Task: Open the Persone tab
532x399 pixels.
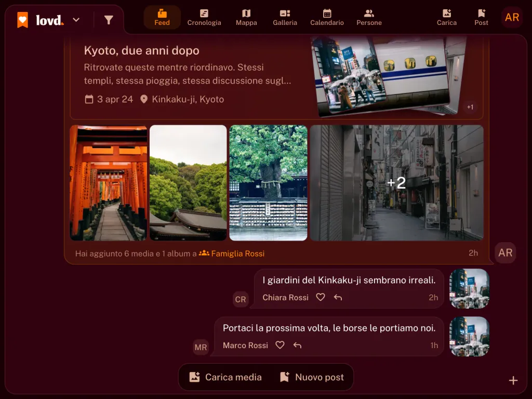Action: point(369,18)
